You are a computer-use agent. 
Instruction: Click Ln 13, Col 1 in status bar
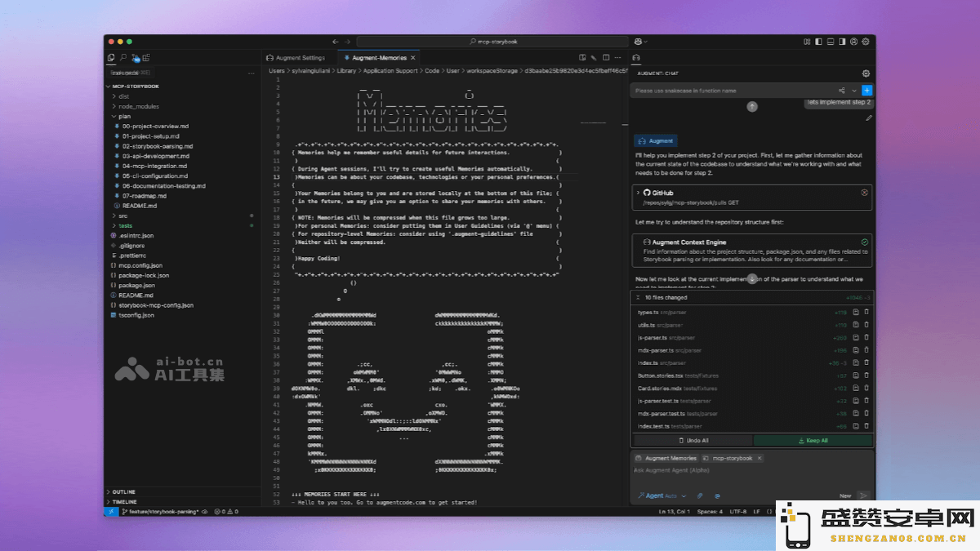point(675,511)
